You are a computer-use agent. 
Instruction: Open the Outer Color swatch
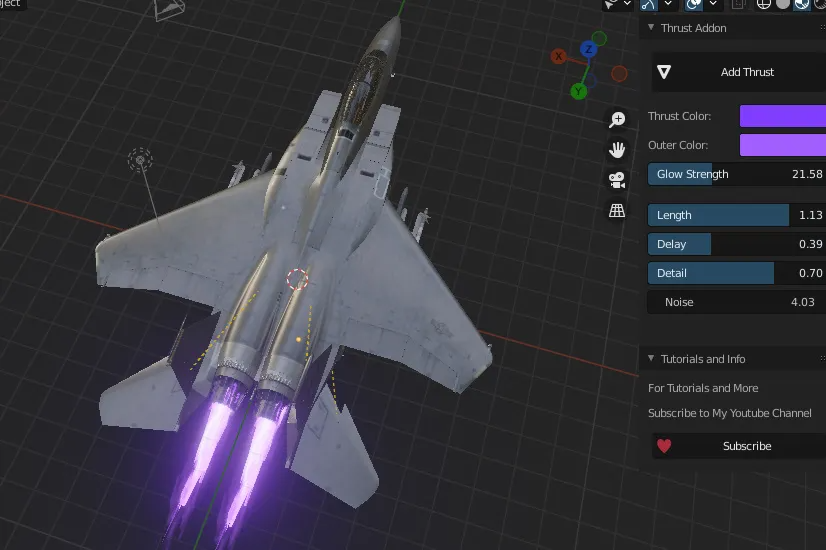tap(783, 145)
